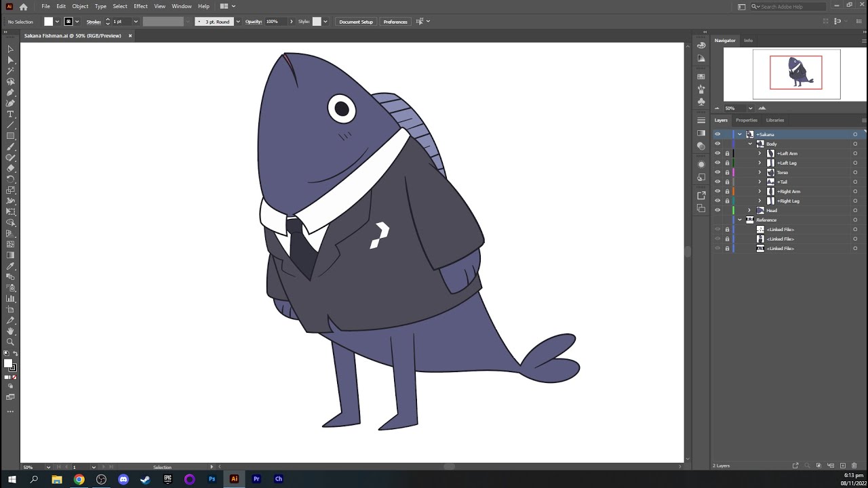The image size is (868, 488).
Task: Open the Appearance panel sun icon
Action: coord(701,164)
